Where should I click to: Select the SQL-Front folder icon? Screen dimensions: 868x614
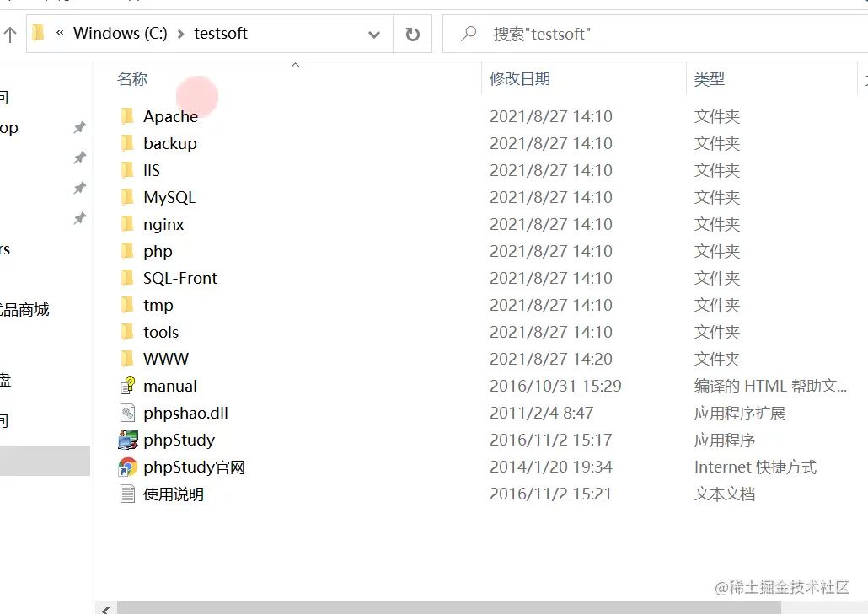[126, 278]
